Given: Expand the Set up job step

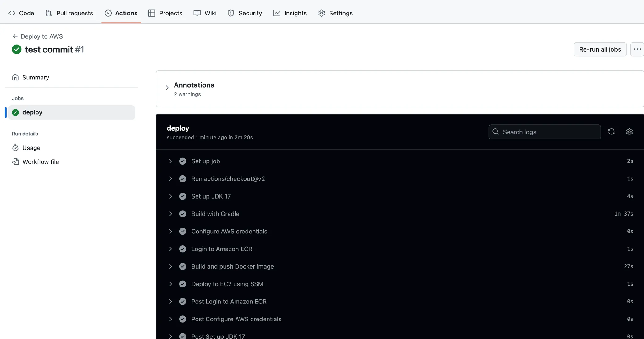Looking at the screenshot, I should (x=170, y=161).
